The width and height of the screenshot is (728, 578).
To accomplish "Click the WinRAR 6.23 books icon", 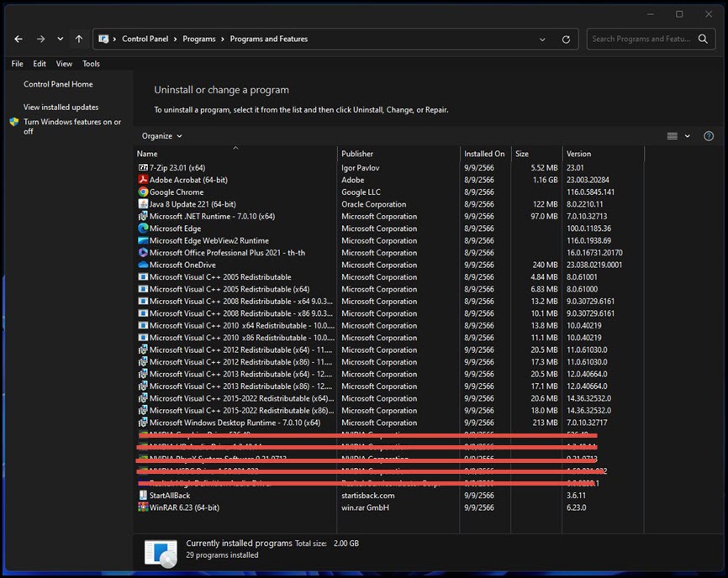I will pos(143,507).
